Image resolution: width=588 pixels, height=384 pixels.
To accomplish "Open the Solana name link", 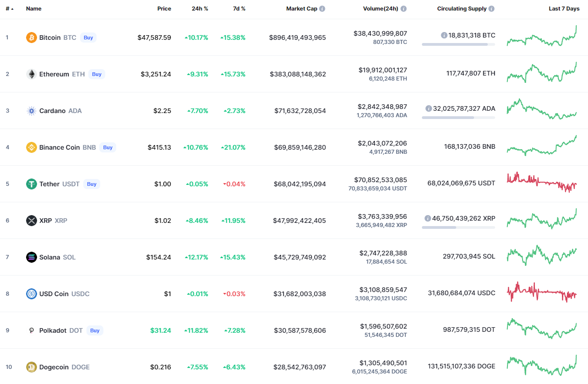I will pyautogui.click(x=50, y=257).
